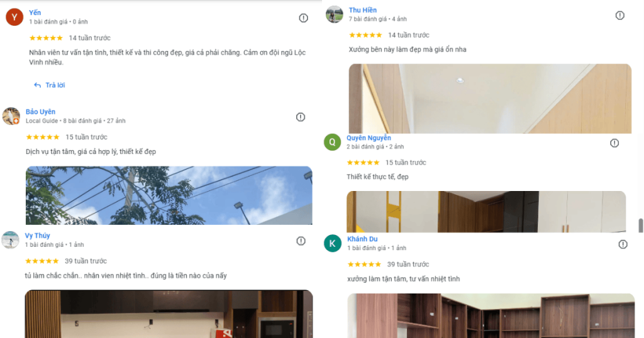Click Bảo Uyên's profile picture
This screenshot has width=644, height=338.
11,116
